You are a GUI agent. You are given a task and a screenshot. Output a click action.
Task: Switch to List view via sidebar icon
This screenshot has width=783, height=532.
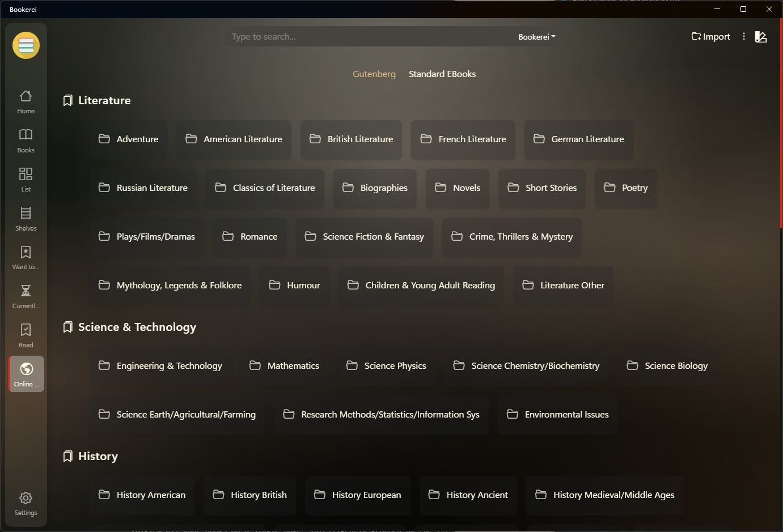point(26,179)
